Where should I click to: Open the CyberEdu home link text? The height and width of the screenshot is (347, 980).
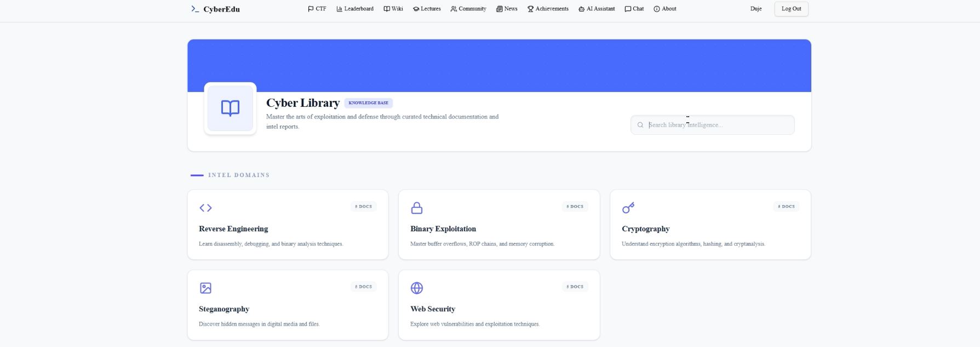221,9
